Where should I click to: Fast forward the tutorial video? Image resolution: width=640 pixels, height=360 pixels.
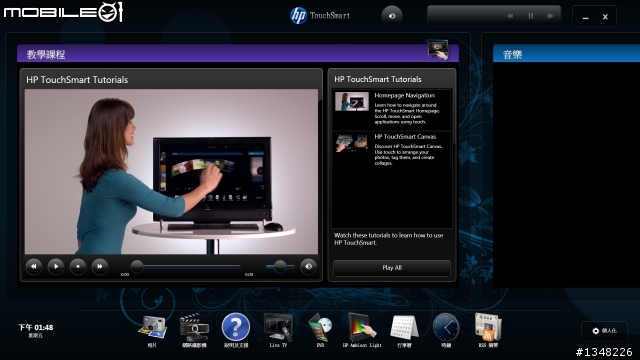coord(100,267)
